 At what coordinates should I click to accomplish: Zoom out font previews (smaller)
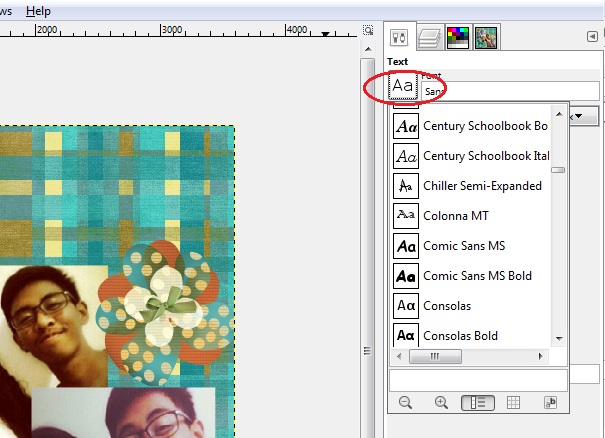(405, 402)
